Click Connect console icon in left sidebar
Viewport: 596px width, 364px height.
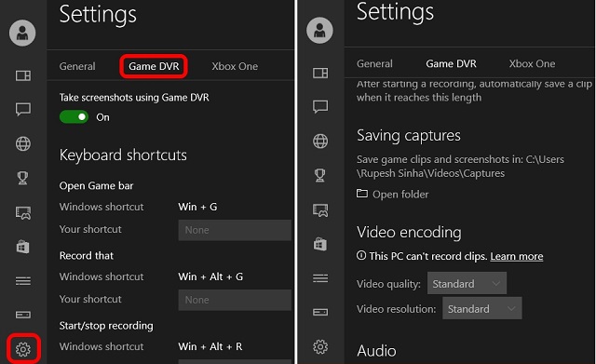[23, 315]
